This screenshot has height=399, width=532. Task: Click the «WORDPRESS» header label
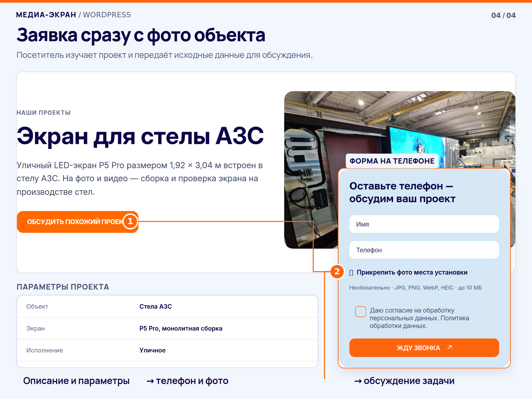coord(107,15)
